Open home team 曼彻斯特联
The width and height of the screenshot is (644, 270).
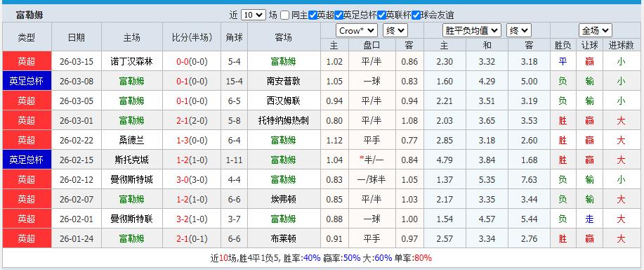pyautogui.click(x=132, y=219)
